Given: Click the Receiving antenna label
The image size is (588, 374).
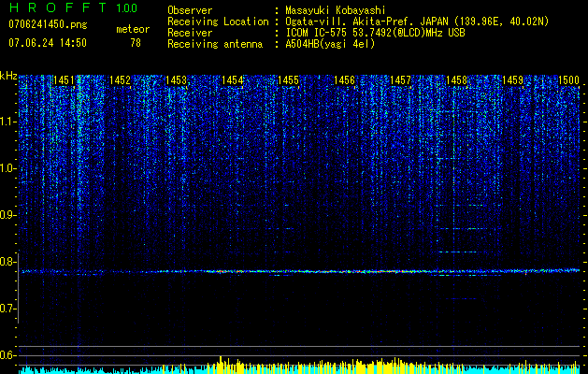Looking at the screenshot, I should pyautogui.click(x=215, y=44).
